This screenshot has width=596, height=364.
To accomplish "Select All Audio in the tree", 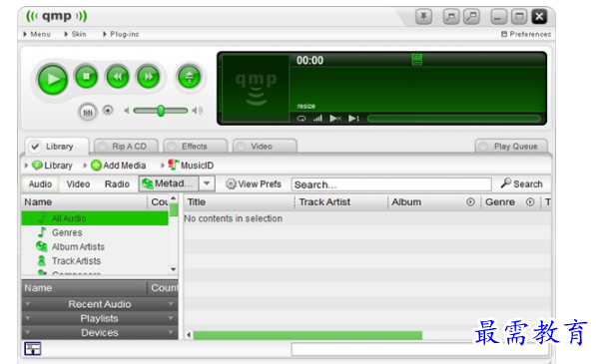I will [95, 218].
